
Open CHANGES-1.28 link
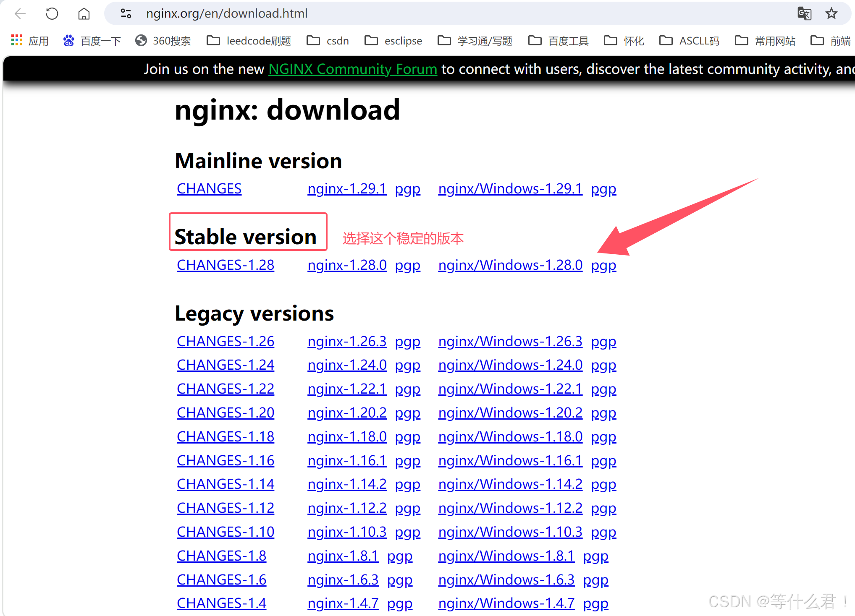(226, 265)
